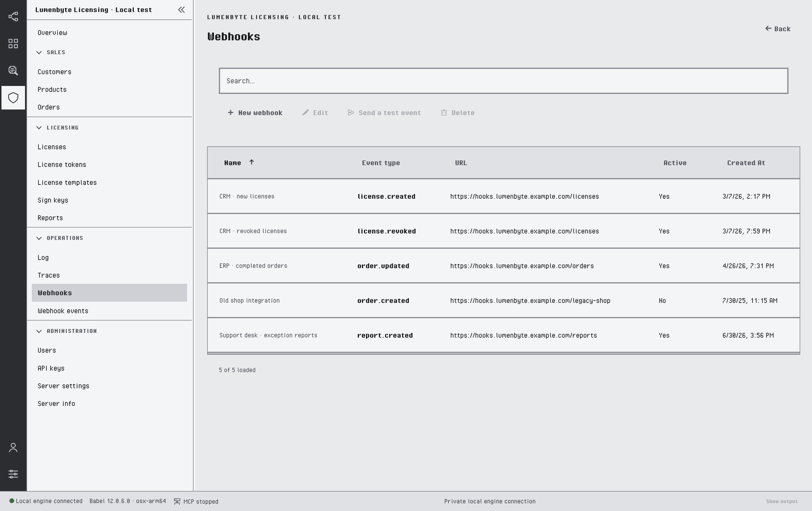Open the search-chat icon in left rail
812x511 pixels.
(13, 70)
